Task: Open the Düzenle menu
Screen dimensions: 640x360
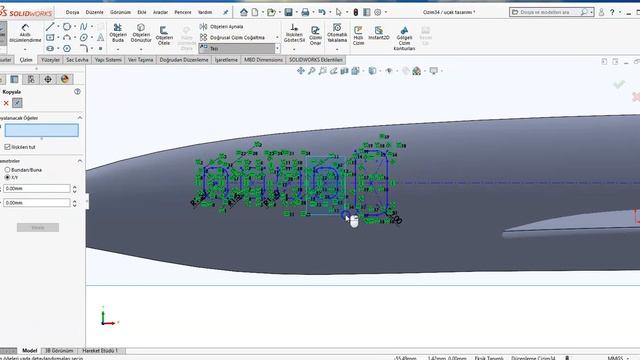Action: 95,12
